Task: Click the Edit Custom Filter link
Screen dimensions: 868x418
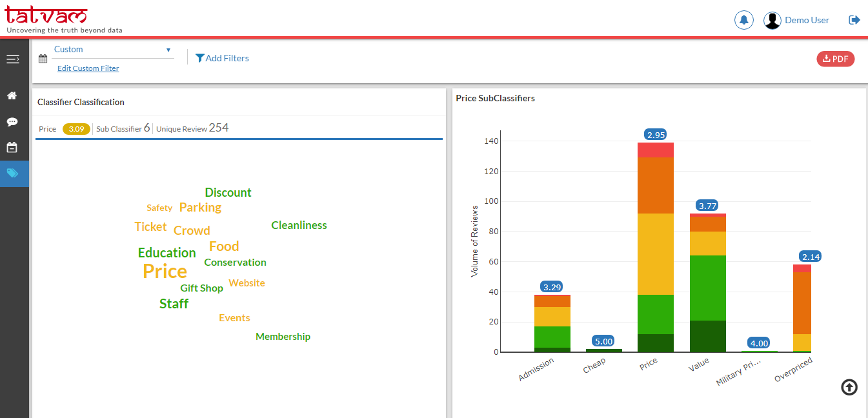Action: click(88, 68)
